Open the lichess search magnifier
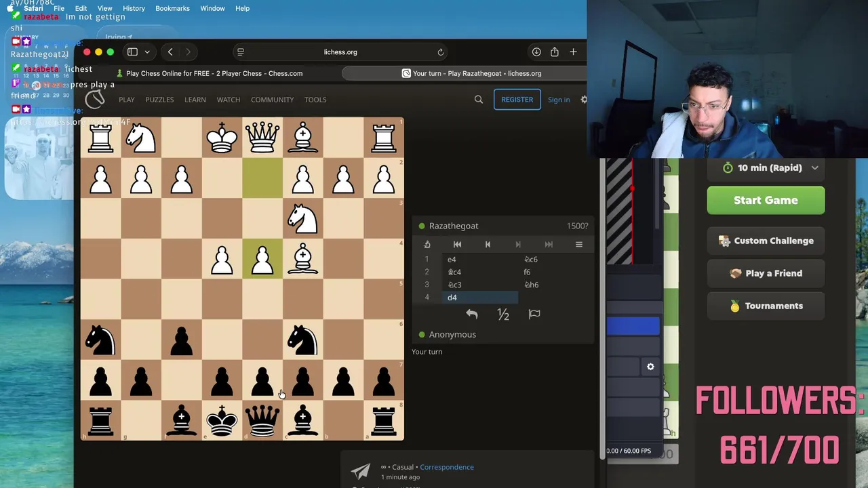Viewport: 868px width, 488px height. 479,100
